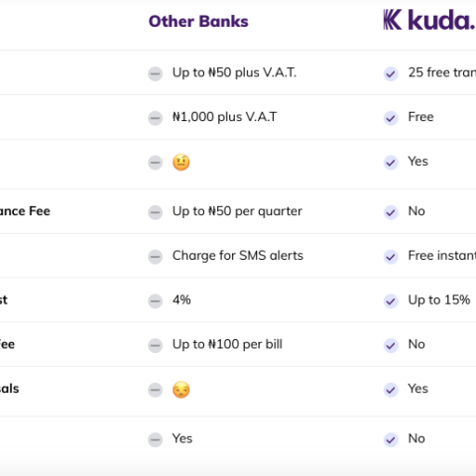Click minus icon beside Up to ₦50 plus V.A.T.

(155, 73)
